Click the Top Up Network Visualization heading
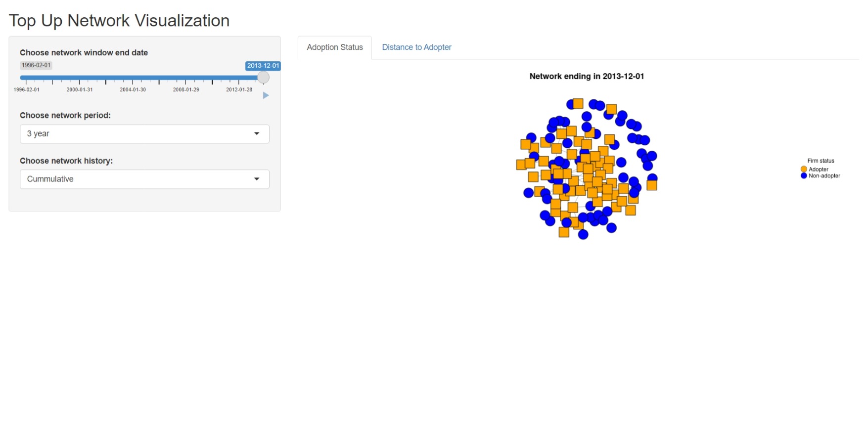 coord(119,21)
